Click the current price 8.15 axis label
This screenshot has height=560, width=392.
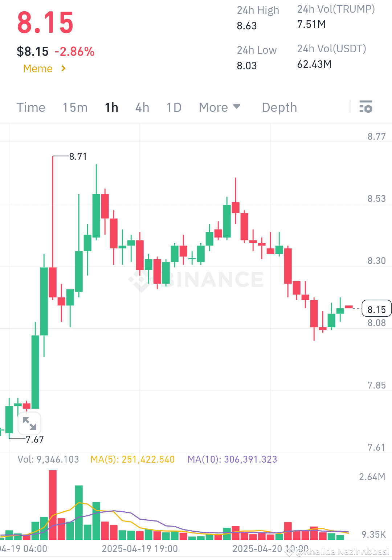[x=377, y=309]
